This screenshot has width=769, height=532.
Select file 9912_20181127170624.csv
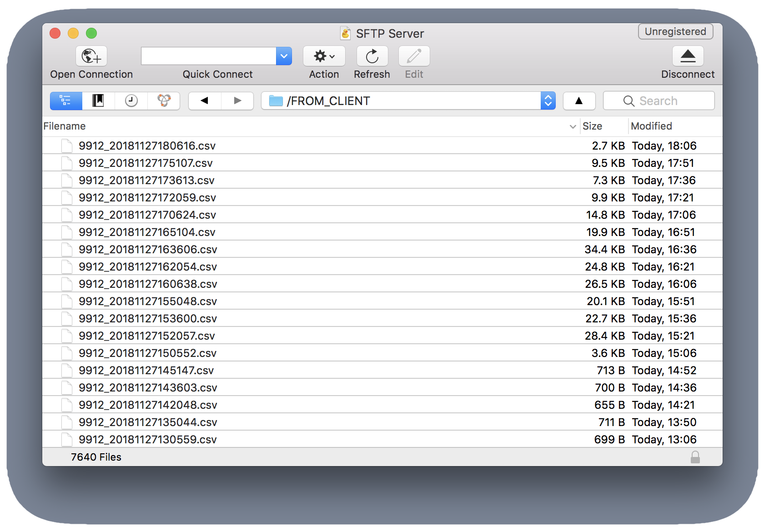tap(382, 215)
